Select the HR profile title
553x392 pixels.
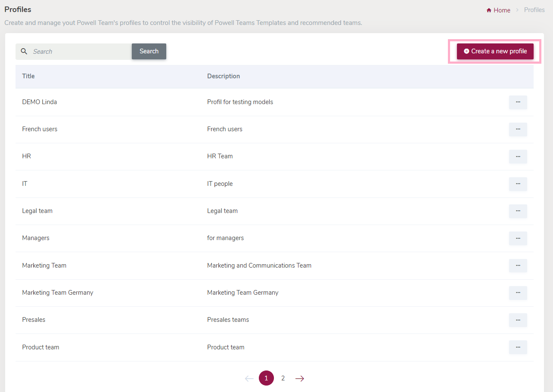tap(27, 156)
